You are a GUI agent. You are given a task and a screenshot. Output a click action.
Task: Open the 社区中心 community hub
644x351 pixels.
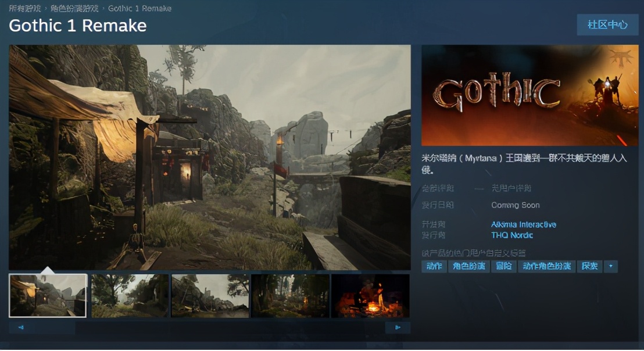[607, 24]
